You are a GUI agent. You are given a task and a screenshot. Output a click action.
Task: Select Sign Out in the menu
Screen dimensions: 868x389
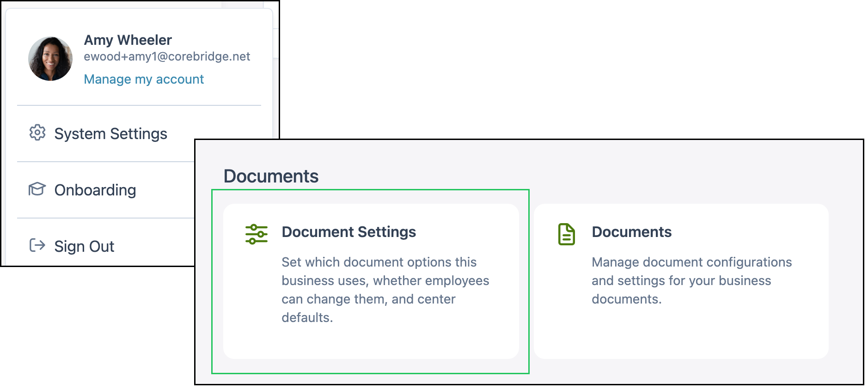(x=84, y=246)
